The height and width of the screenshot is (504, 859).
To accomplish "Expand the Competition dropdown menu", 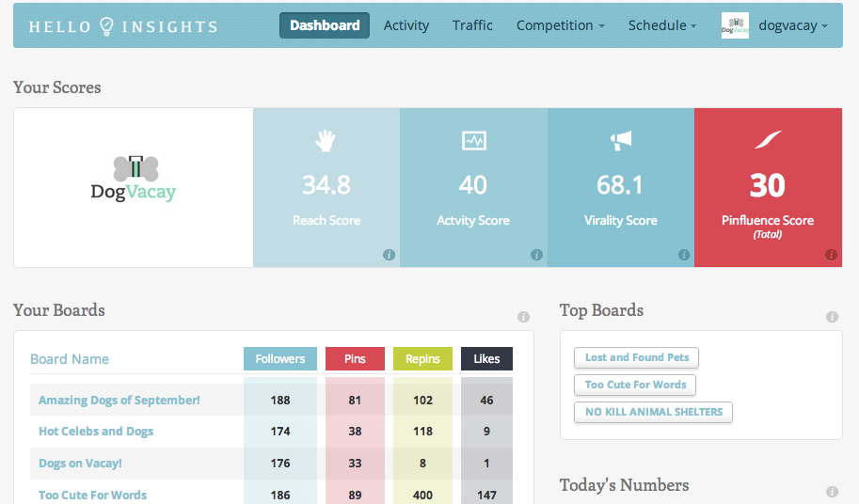I will point(561,25).
